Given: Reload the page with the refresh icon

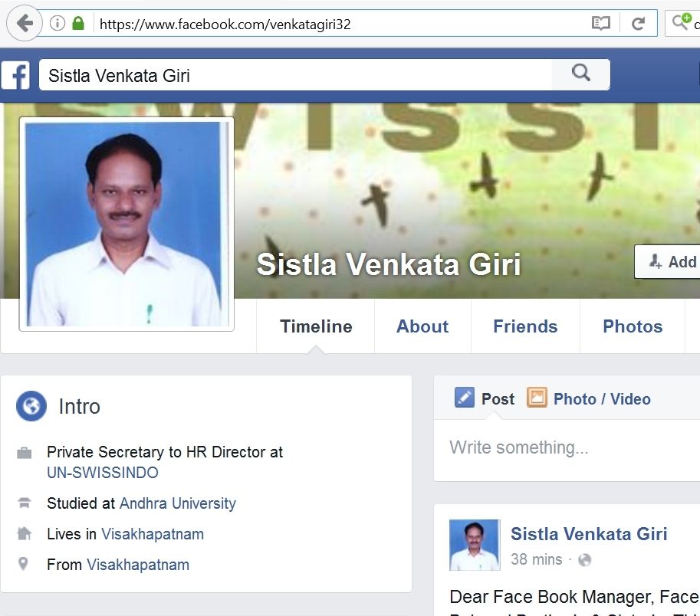Looking at the screenshot, I should (x=639, y=23).
